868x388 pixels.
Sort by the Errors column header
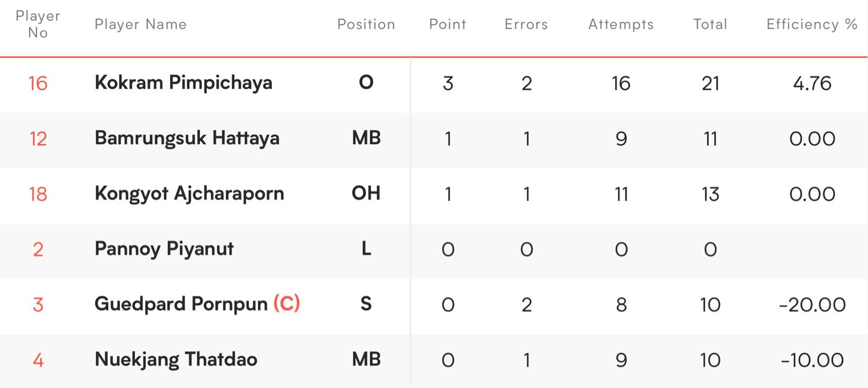[526, 24]
